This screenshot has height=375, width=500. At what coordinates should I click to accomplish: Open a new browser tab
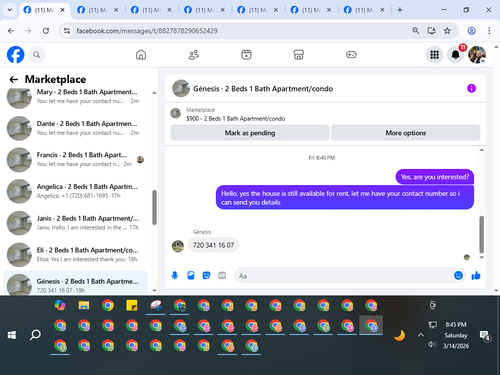(400, 10)
